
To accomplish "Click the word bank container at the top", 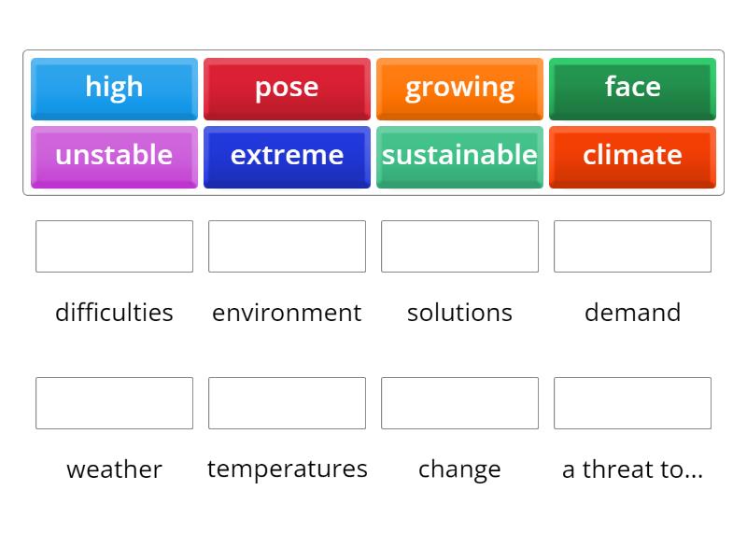I will tap(373, 121).
